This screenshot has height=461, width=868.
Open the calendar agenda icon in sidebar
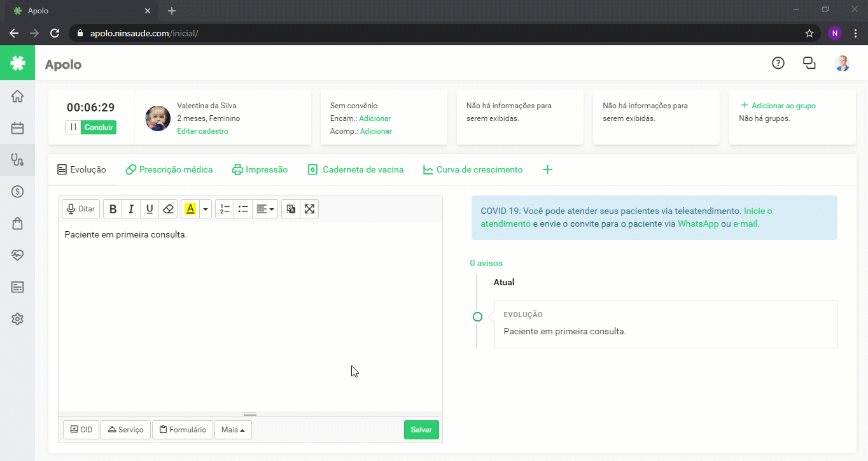(17, 128)
